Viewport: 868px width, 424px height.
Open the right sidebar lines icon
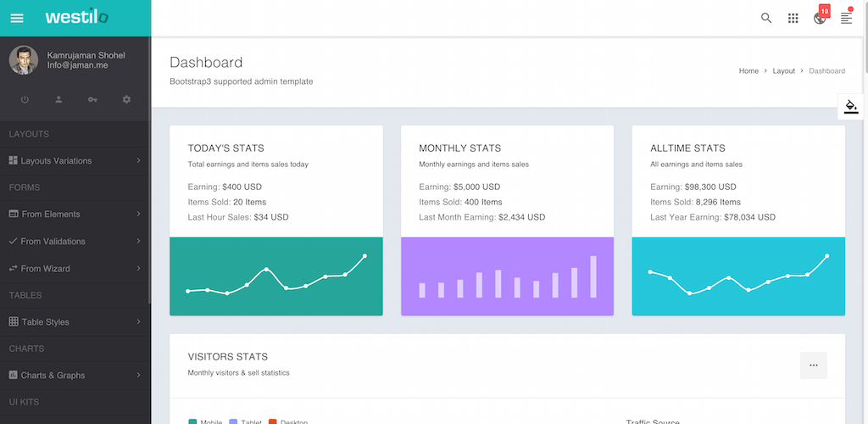[x=846, y=18]
